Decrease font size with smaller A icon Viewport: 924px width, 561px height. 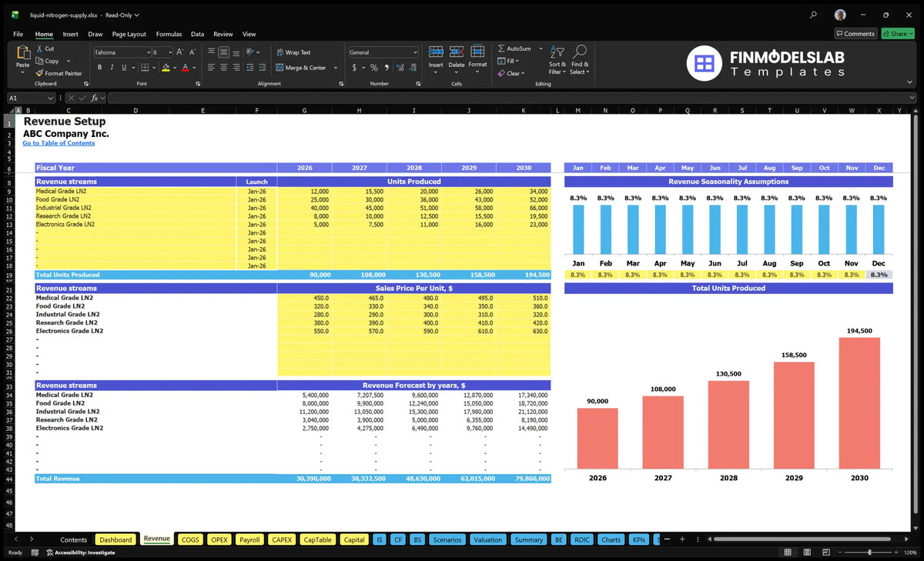[192, 52]
